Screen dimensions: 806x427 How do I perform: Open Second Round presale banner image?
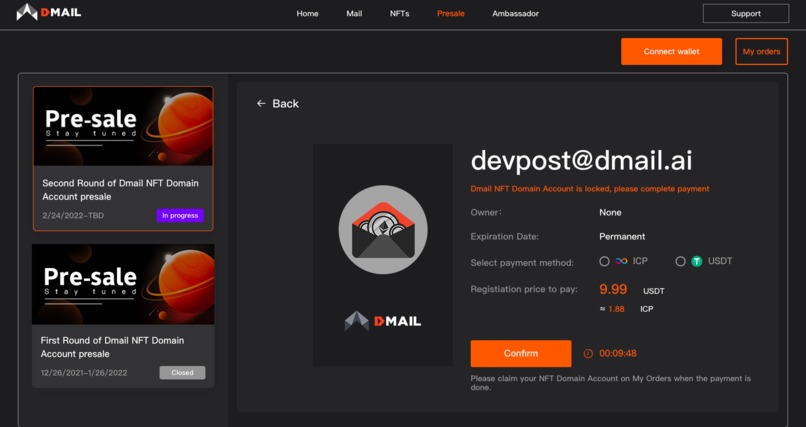123,126
